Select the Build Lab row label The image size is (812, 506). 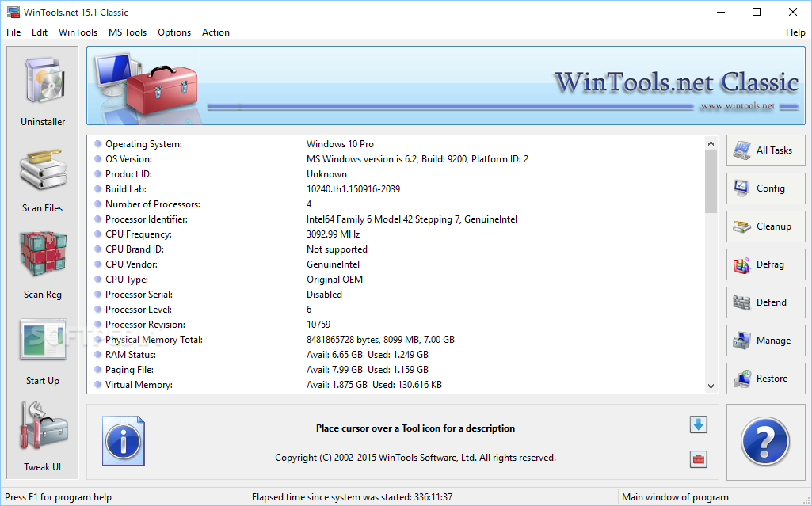(x=126, y=189)
